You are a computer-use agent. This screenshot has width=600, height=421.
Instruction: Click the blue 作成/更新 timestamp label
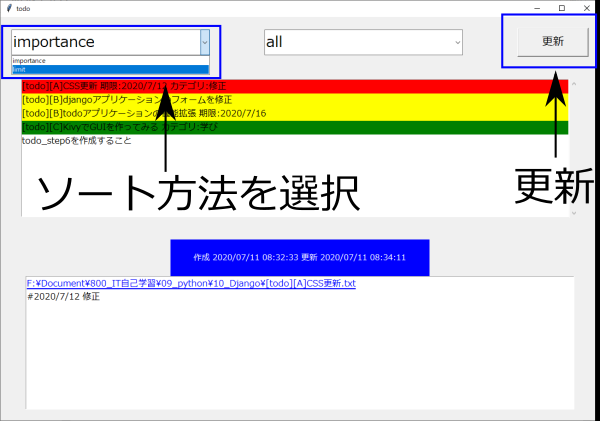(300, 258)
